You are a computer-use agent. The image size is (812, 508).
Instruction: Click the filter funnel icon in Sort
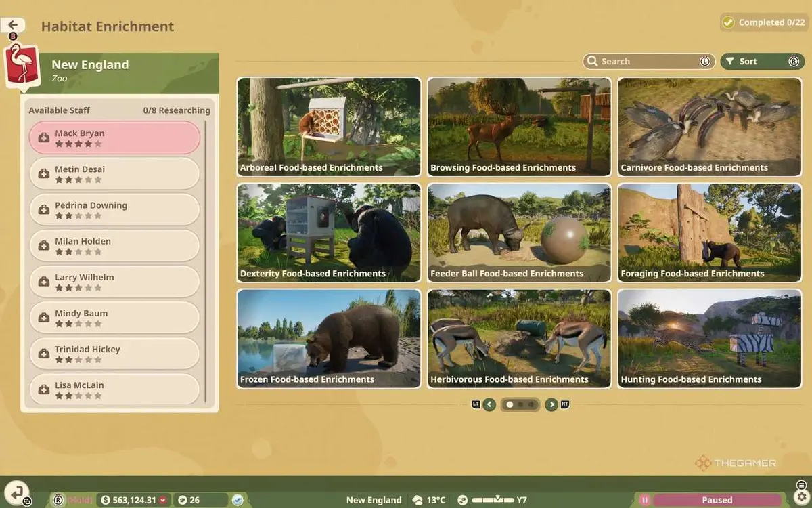(x=730, y=61)
